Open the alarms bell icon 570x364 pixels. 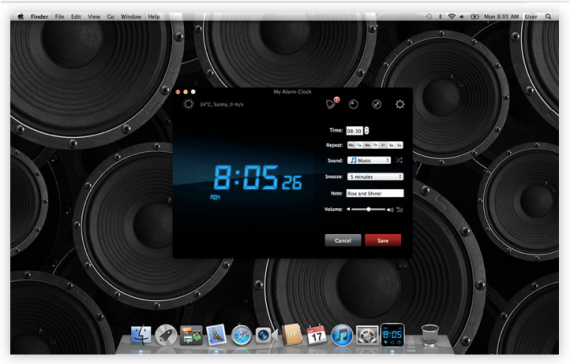[x=331, y=104]
